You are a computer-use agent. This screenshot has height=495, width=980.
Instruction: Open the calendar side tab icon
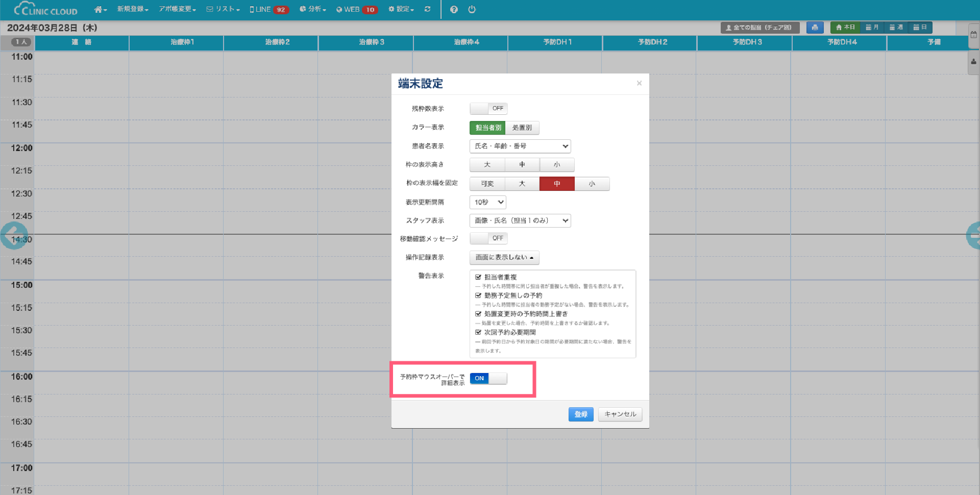pos(973,35)
